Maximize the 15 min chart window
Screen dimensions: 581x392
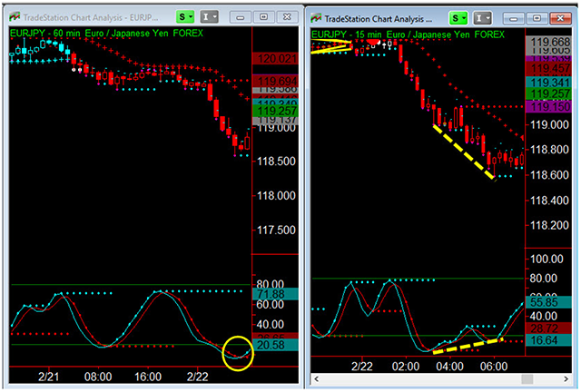point(537,18)
